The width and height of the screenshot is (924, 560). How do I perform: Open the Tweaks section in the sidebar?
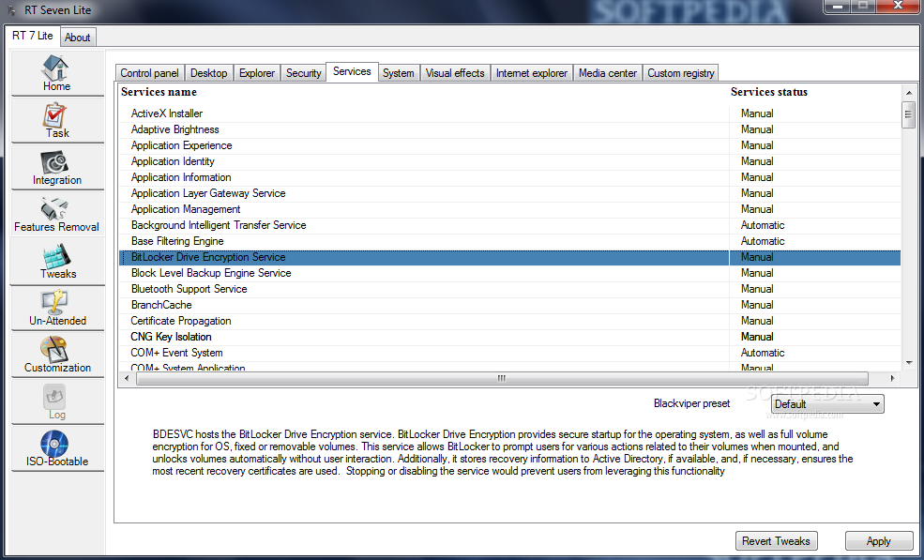(57, 261)
